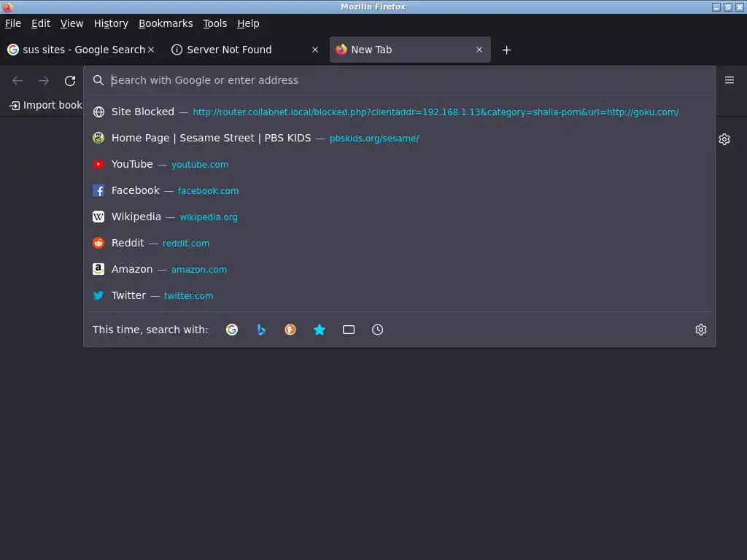This screenshot has width=747, height=560.
Task: Search this time with Bing icon
Action: pos(261,330)
